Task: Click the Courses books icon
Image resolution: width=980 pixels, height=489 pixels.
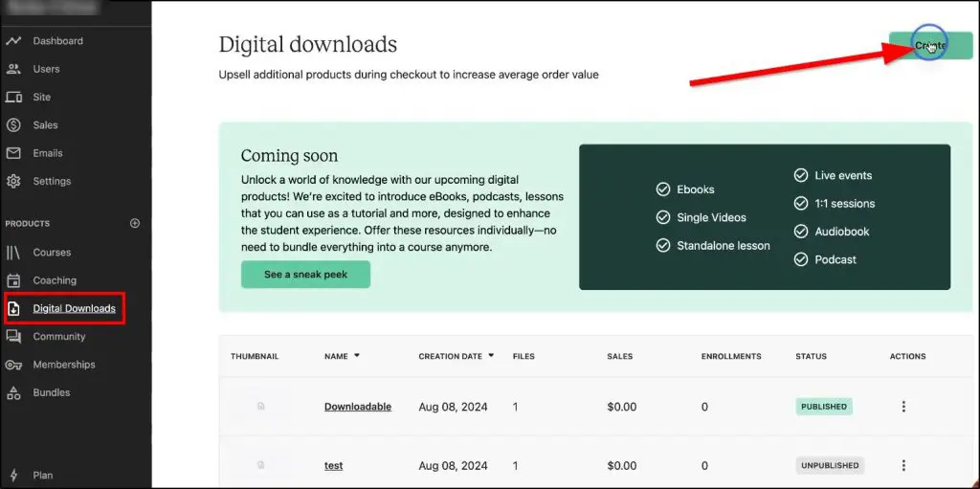Action: (13, 253)
